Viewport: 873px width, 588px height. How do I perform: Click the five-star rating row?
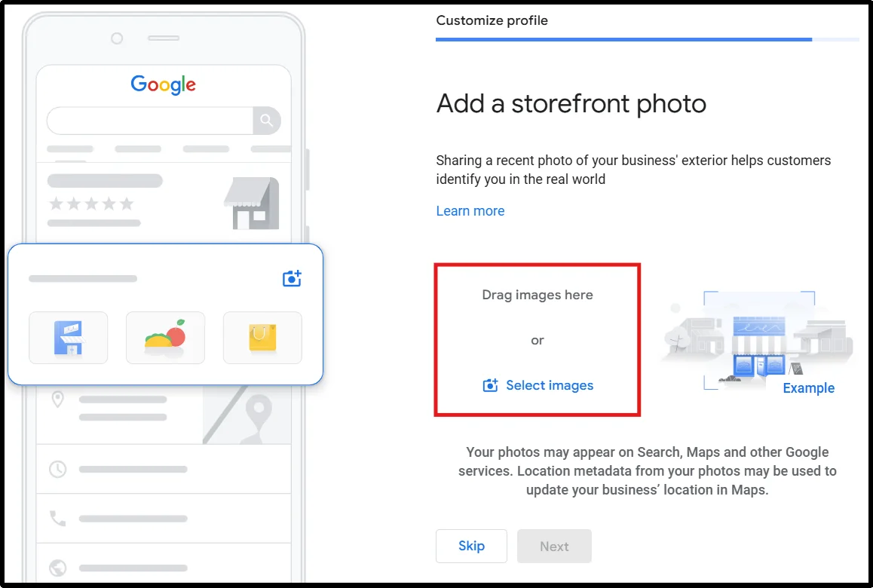click(x=91, y=204)
